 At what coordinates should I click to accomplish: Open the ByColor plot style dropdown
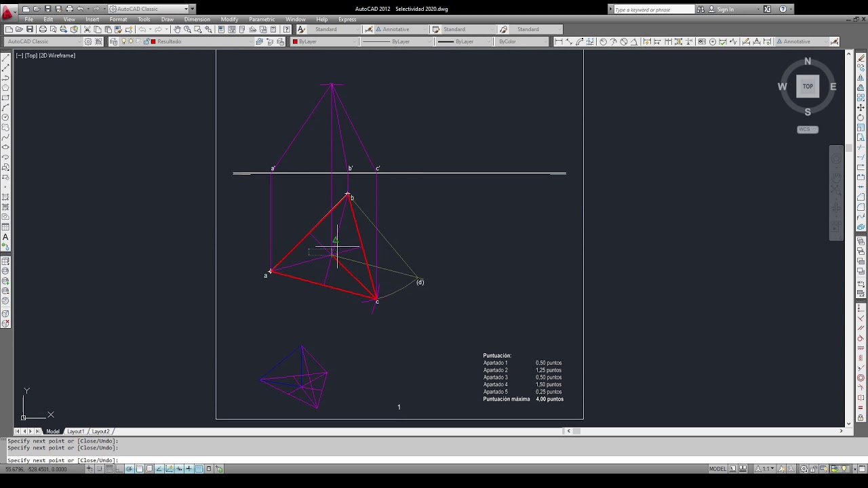523,41
